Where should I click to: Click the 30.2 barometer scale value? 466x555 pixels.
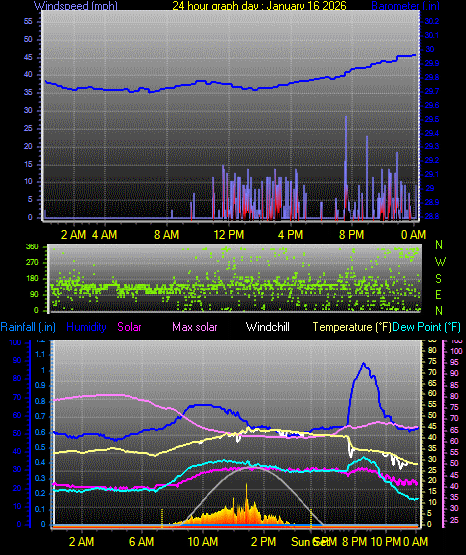click(x=431, y=21)
